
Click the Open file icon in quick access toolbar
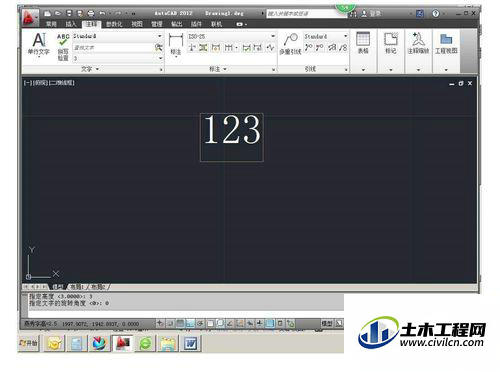pyautogui.click(x=58, y=13)
